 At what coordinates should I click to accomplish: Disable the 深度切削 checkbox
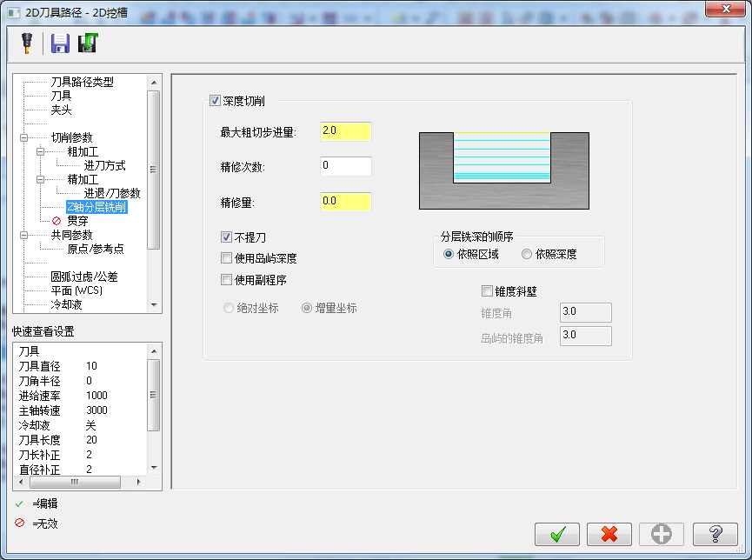[x=213, y=100]
